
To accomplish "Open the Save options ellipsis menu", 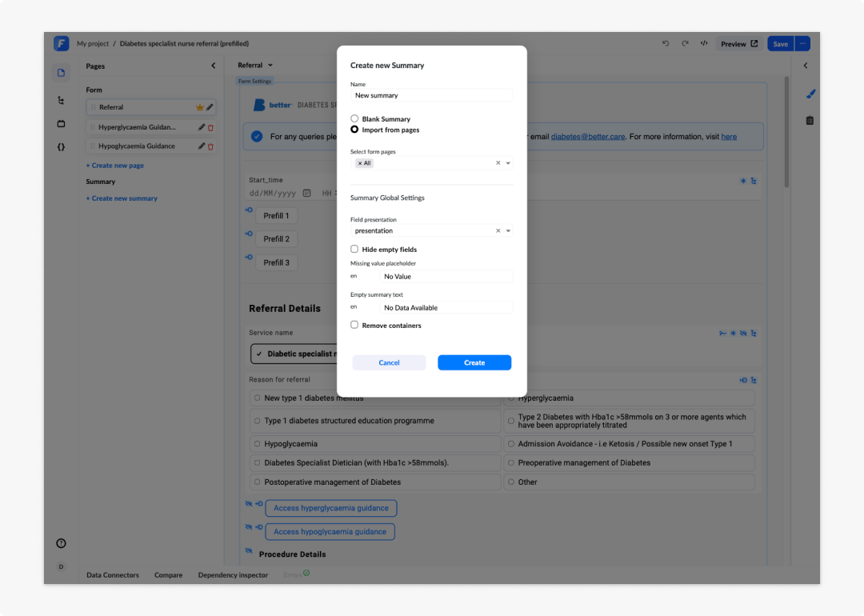I will [x=803, y=43].
